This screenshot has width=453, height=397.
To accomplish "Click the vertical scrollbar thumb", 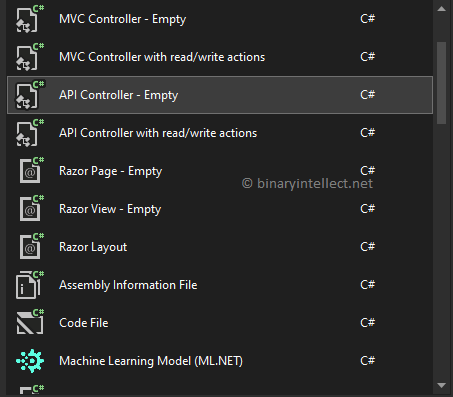I will [x=442, y=83].
